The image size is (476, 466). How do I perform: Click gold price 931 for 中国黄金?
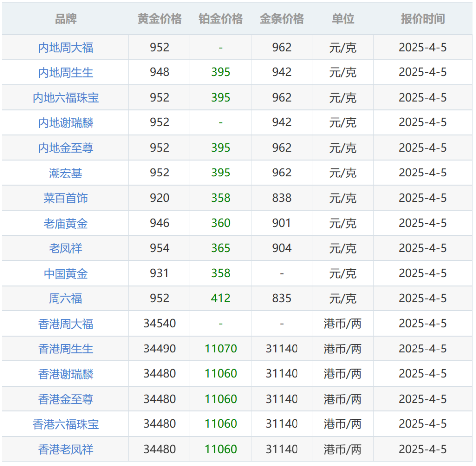[x=159, y=273]
